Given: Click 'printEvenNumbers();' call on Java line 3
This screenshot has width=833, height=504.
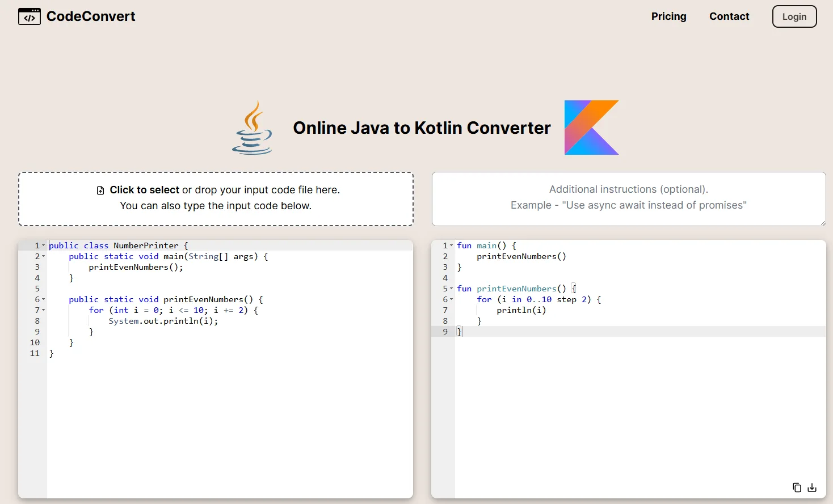Looking at the screenshot, I should 136,267.
